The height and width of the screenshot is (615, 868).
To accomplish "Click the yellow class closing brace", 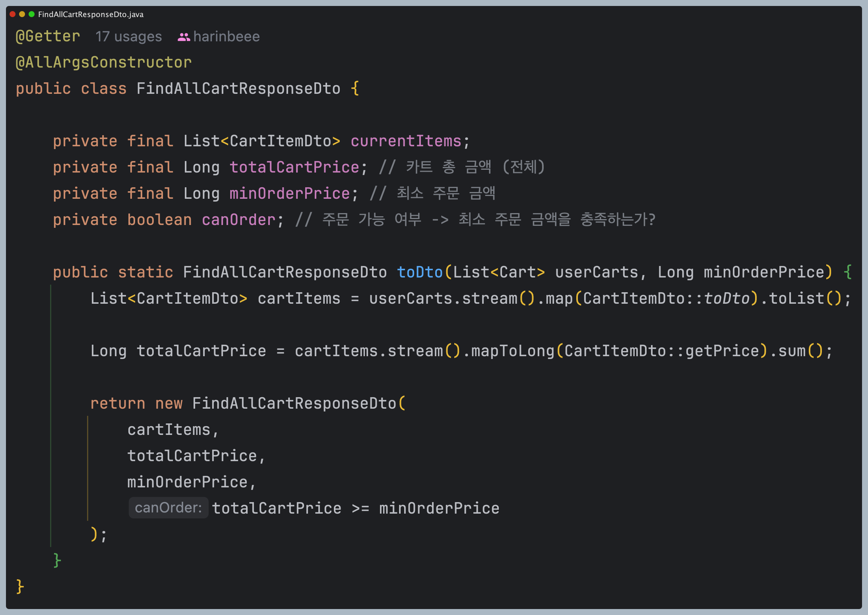I will click(x=20, y=586).
